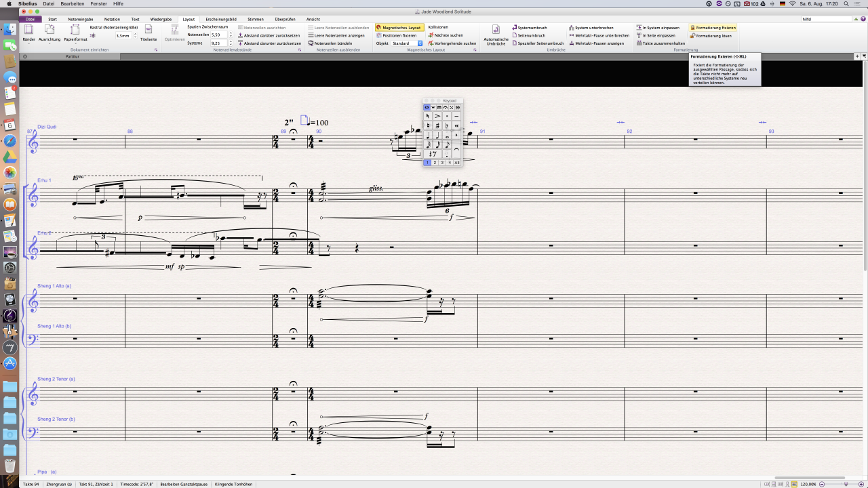Switch to the Notation ribbon tab

coord(112,19)
